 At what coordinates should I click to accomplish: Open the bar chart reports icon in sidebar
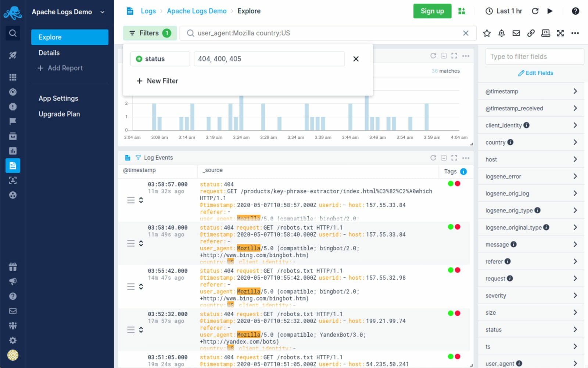(12, 151)
